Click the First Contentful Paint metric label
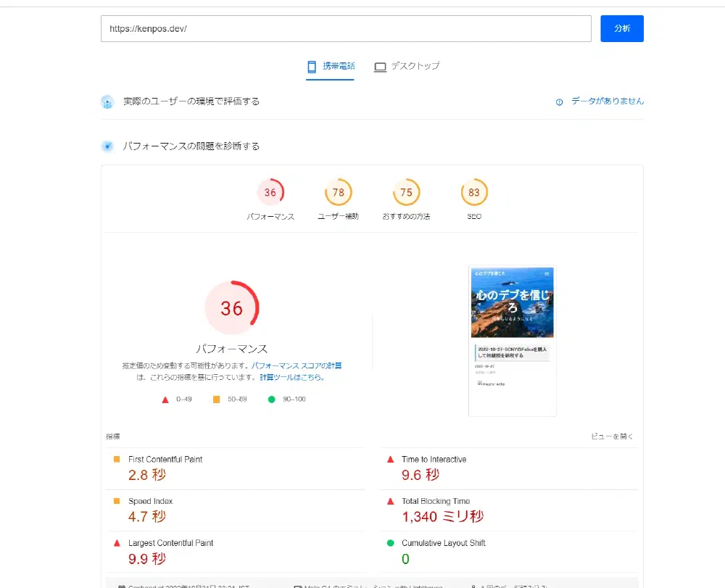725x588 pixels. click(x=165, y=460)
